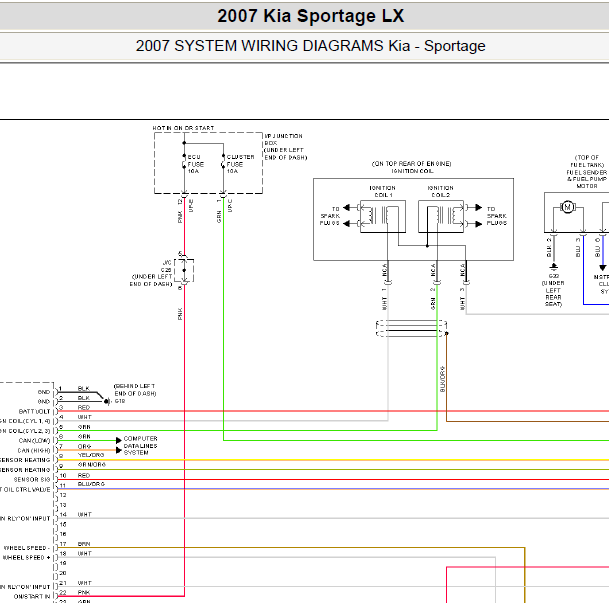Click the "GRN/ORG" wire color at pin 9
The image size is (609, 603).
92,464
